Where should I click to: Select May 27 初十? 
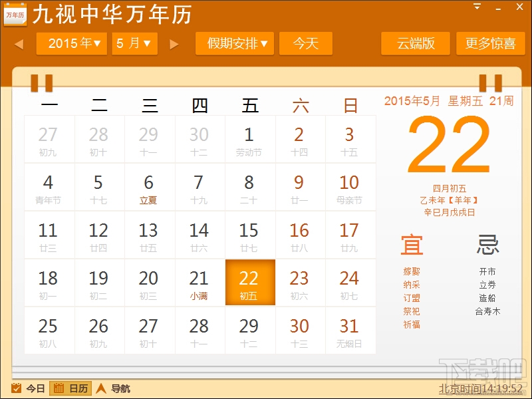(x=150, y=331)
